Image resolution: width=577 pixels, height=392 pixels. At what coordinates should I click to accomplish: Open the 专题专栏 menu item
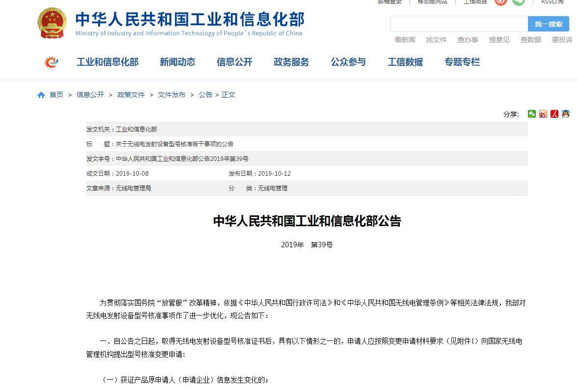(x=462, y=62)
